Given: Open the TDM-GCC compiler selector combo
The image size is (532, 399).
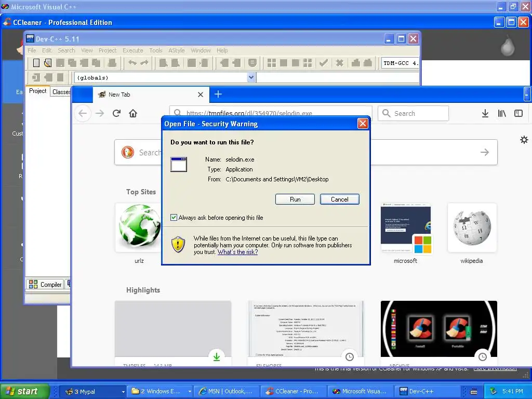Looking at the screenshot, I should tap(401, 63).
